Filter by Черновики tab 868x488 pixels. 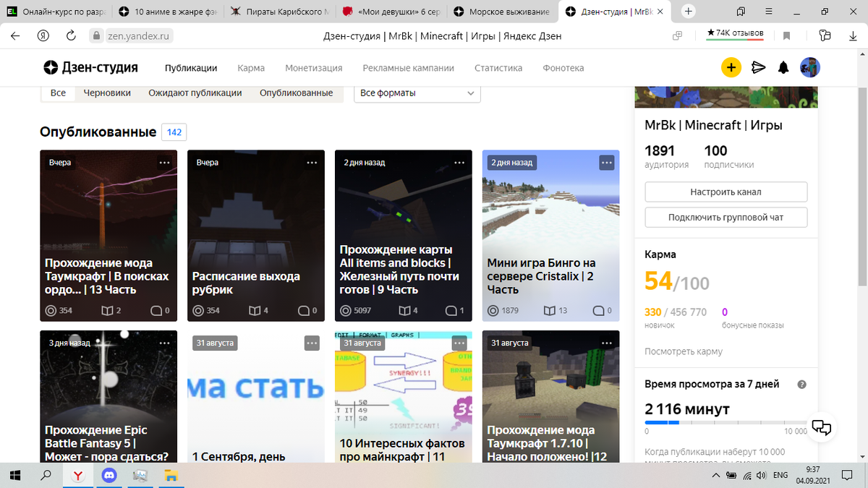(x=107, y=93)
